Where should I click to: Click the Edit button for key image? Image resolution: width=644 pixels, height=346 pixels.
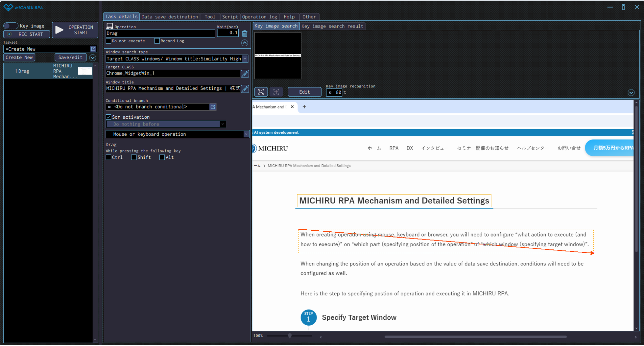304,92
